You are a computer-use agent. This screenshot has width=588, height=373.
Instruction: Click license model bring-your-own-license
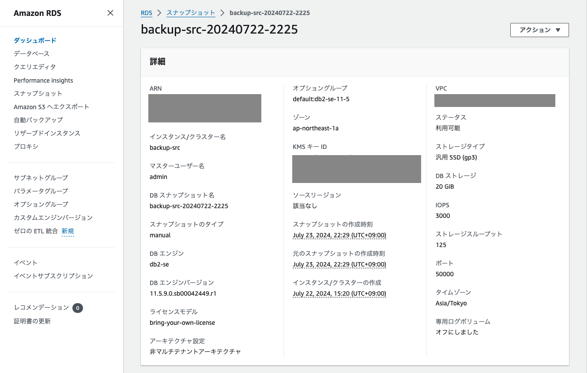coord(182,323)
